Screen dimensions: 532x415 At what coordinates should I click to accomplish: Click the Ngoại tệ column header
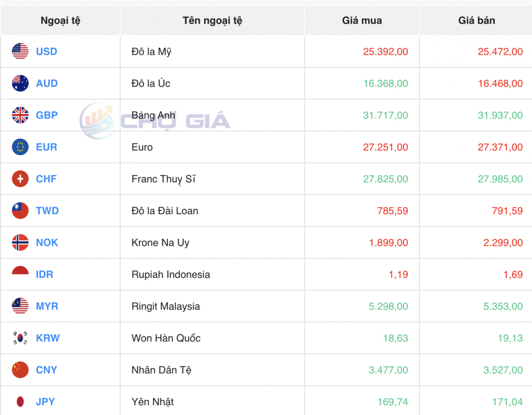pos(60,20)
